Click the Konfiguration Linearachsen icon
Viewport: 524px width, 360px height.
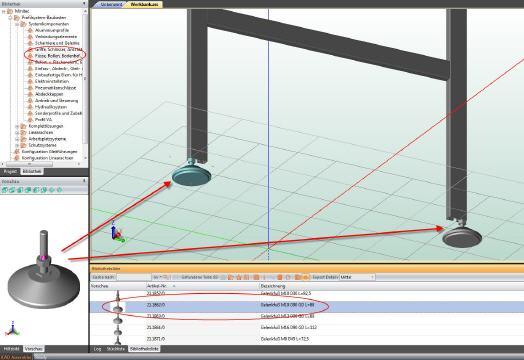tap(17, 158)
